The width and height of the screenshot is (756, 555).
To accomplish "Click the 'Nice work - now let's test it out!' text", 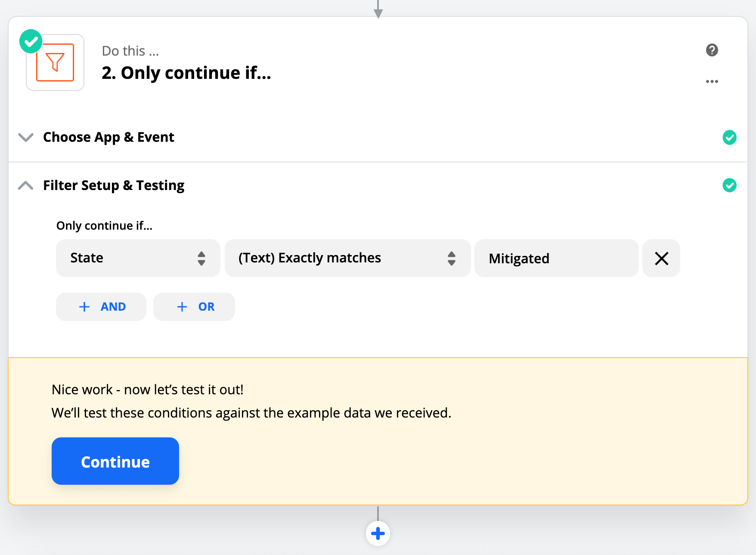I will pos(148,390).
